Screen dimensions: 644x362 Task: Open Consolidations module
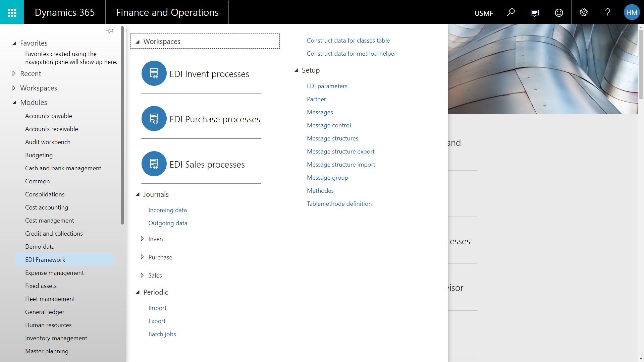(45, 194)
